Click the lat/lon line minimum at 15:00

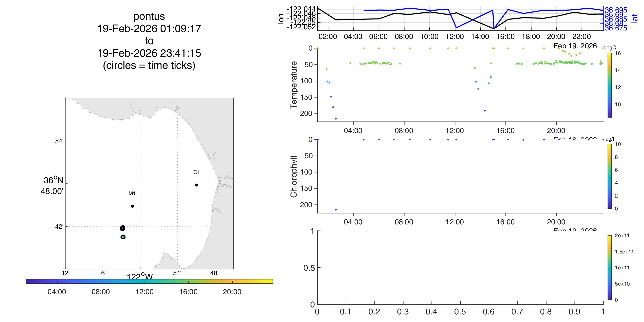(494, 28)
